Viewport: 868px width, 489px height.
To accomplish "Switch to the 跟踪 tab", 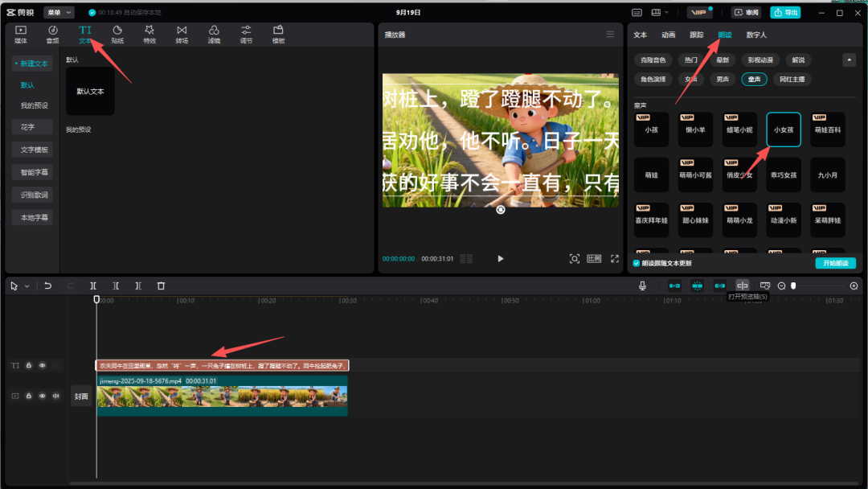I will point(696,35).
